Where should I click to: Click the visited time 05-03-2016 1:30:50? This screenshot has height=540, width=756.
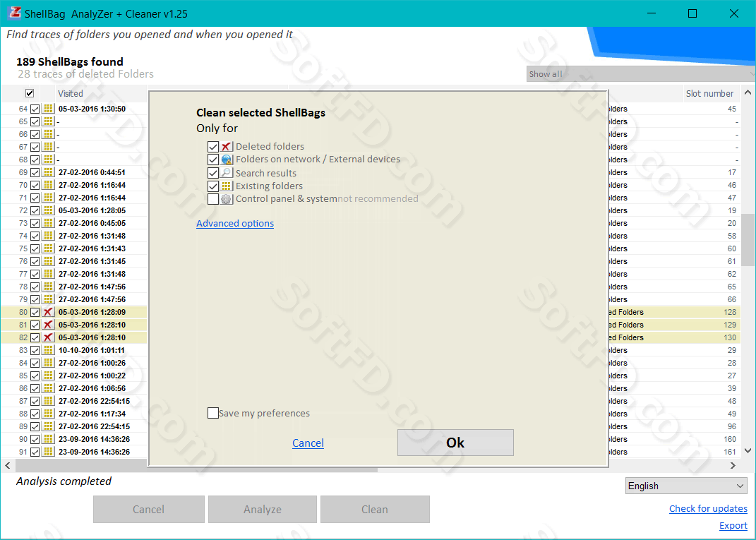click(92, 109)
